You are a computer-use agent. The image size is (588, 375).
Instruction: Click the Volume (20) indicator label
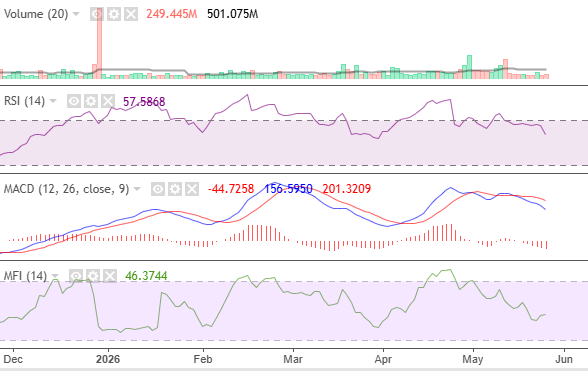[x=36, y=14]
